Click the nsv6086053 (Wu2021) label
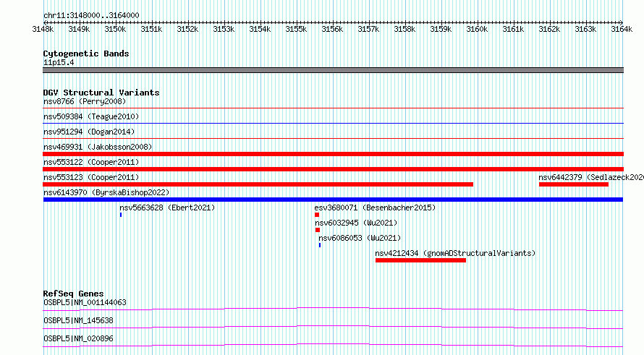The image size is (644, 355). click(x=360, y=238)
